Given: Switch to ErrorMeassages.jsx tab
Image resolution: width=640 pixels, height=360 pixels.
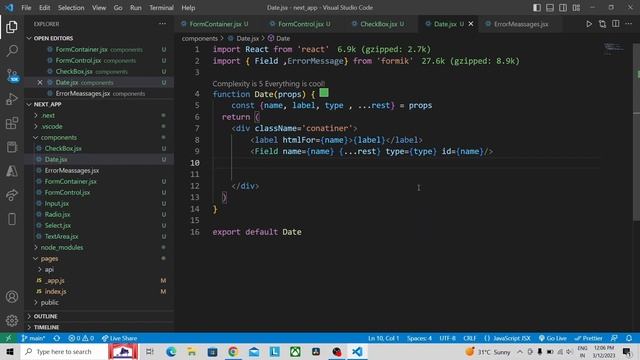Looking at the screenshot, I should [520, 24].
